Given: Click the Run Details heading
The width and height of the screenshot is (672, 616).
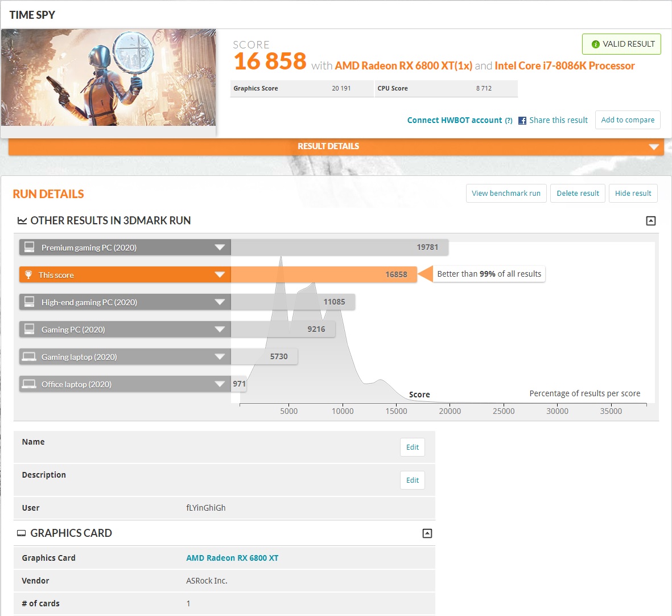Looking at the screenshot, I should coord(48,194).
